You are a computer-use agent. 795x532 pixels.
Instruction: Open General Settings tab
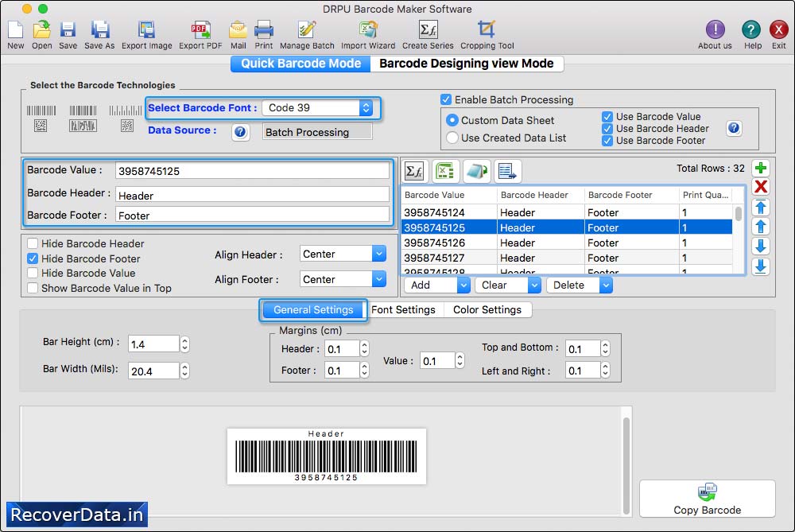click(x=313, y=310)
